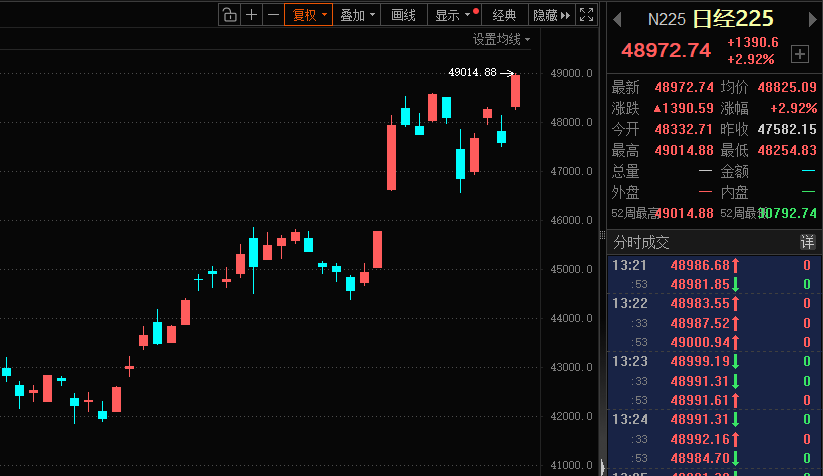This screenshot has width=823, height=476.
Task: Click the fullscreen expand icon
Action: [586, 15]
